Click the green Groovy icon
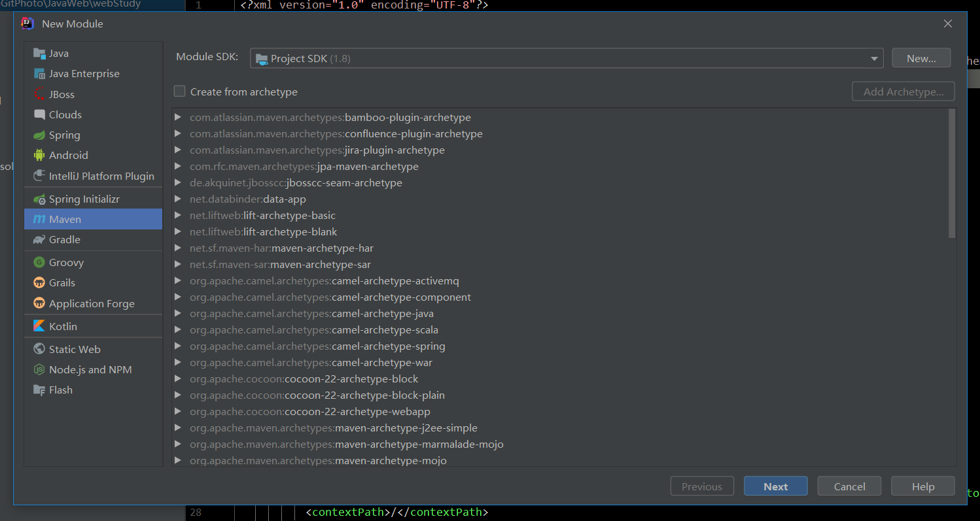 click(x=39, y=262)
